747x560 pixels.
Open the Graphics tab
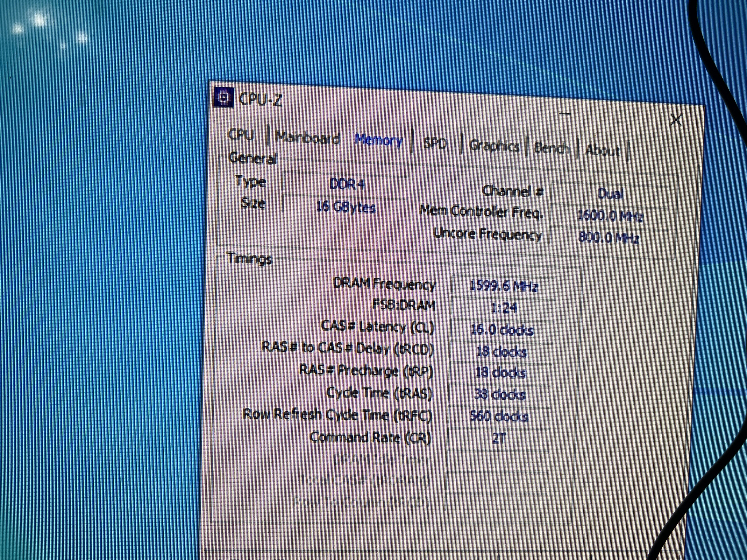494,146
